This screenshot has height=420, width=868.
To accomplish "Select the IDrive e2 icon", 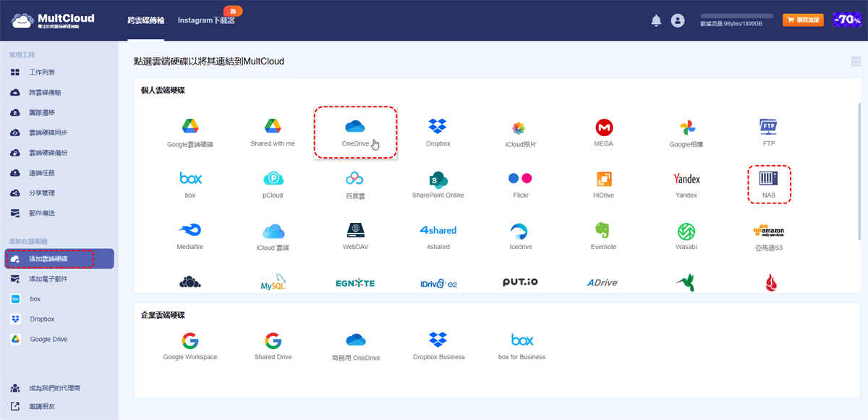I will click(x=438, y=283).
